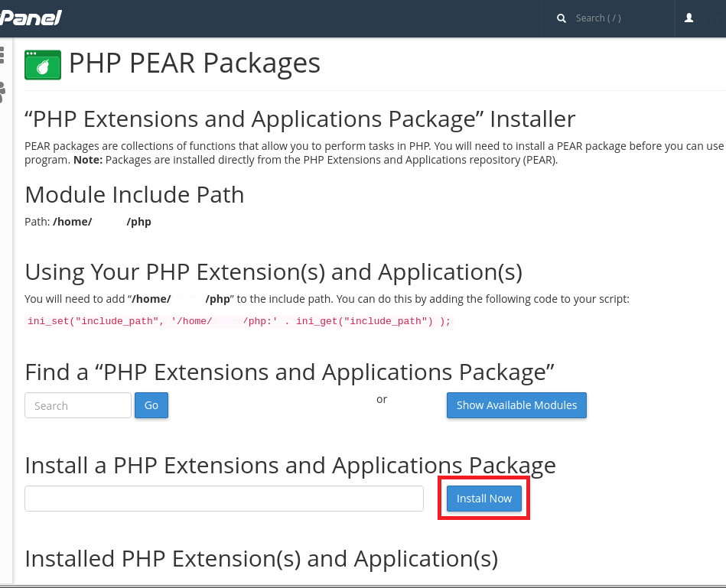Click 'Find a PHP Extensions and Applications Package' heading
726x588 pixels.
pyautogui.click(x=289, y=372)
